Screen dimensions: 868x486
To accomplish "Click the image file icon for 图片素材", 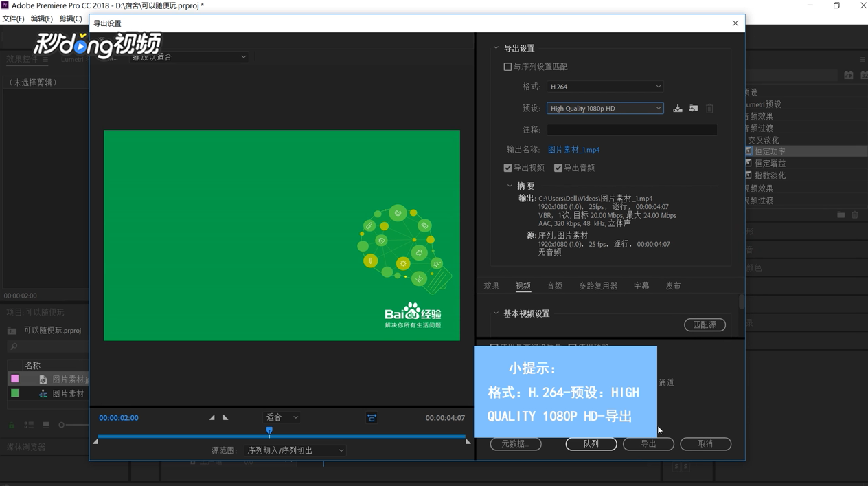I will tap(43, 379).
